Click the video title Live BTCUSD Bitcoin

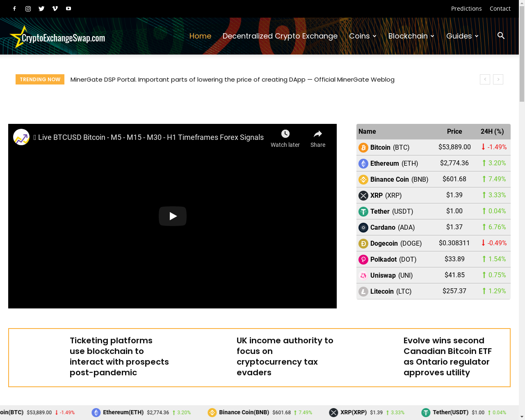click(148, 137)
